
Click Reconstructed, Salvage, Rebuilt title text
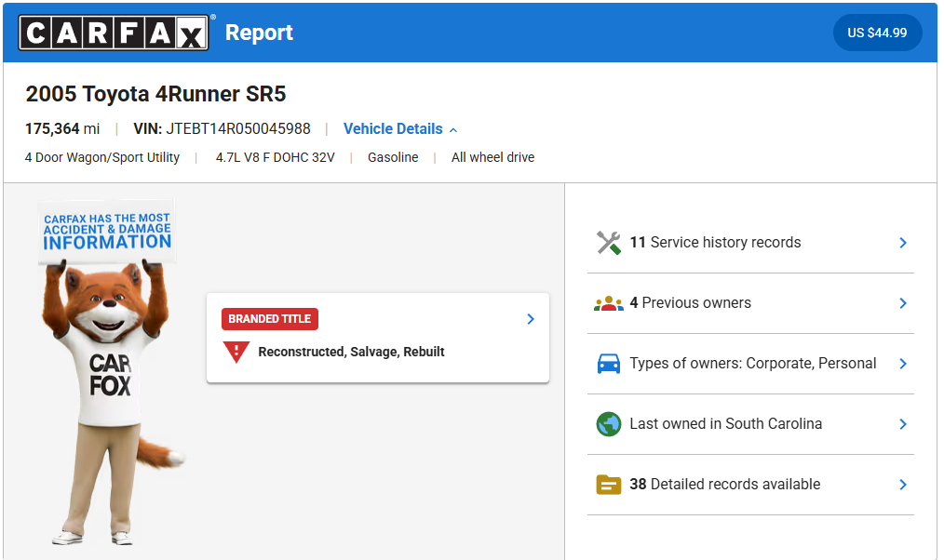[351, 352]
